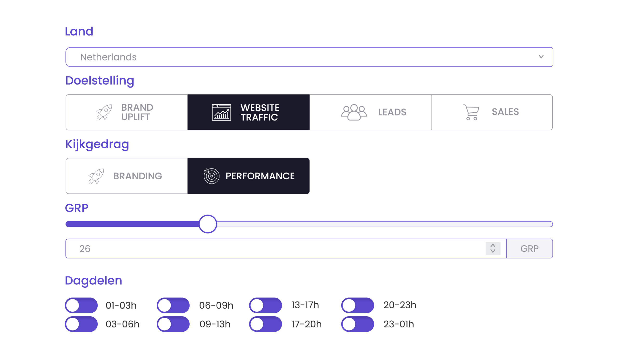Click the Netherlands dropdown chevron arrow
Image resolution: width=617 pixels, height=364 pixels.
tap(541, 57)
